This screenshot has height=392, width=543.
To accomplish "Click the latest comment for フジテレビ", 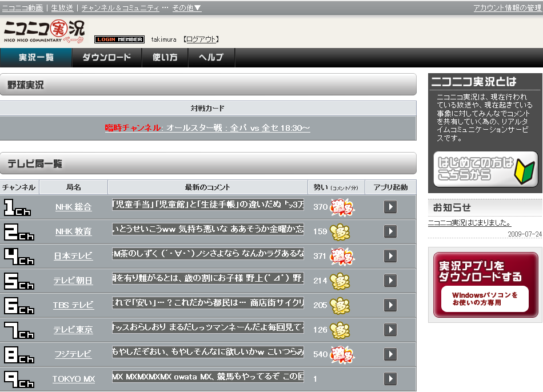I will pyautogui.click(x=208, y=352).
